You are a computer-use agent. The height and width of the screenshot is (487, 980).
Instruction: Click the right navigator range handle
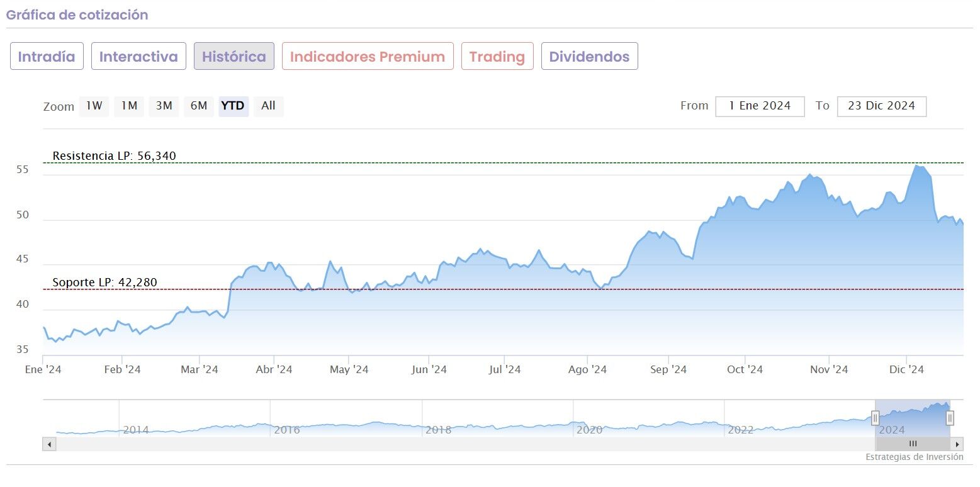[950, 418]
